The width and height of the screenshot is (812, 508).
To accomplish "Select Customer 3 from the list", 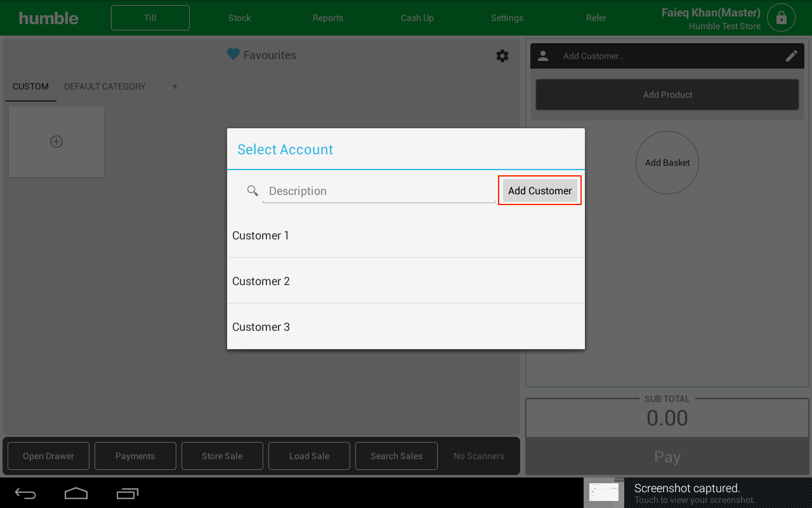I will tap(406, 326).
